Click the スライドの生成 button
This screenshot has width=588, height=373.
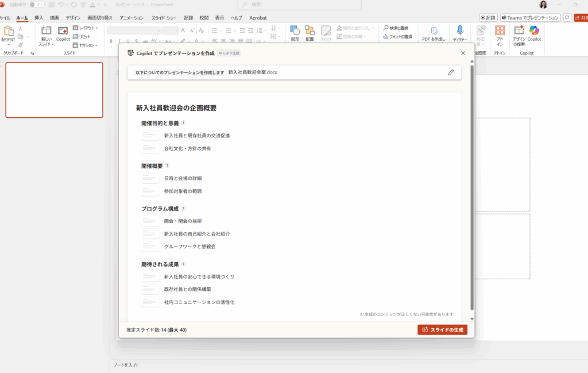click(x=442, y=330)
